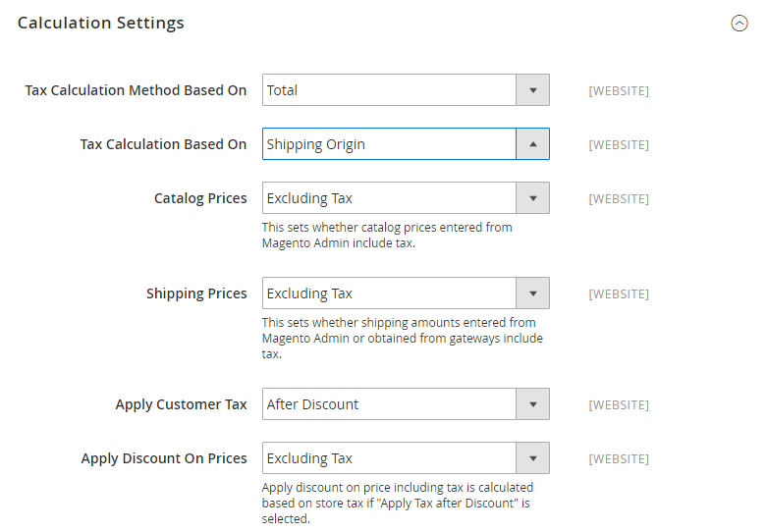Click the arrow button of Shipping Prices dropdown
This screenshot has width=767, height=532.
click(532, 293)
